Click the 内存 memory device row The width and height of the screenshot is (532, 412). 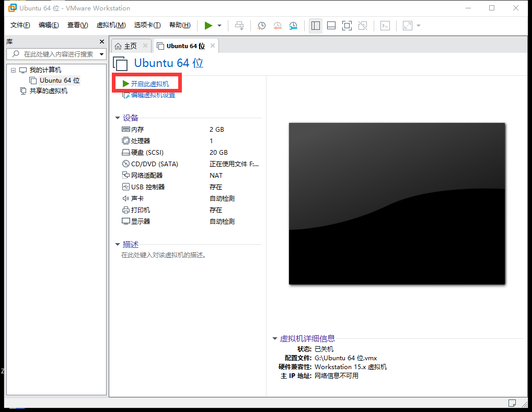(x=191, y=129)
